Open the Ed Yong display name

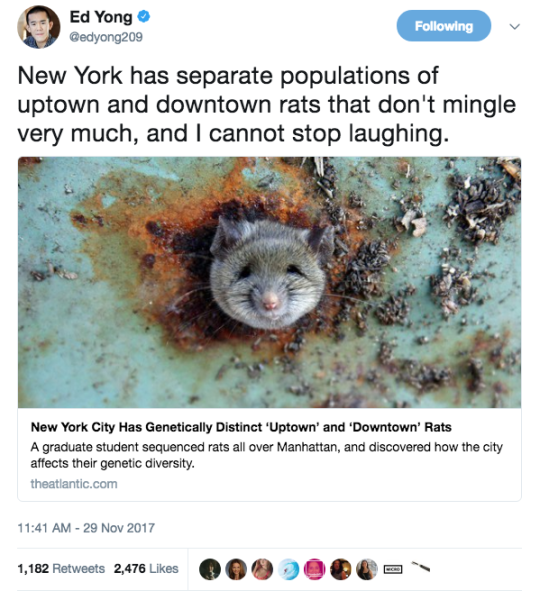click(x=101, y=17)
